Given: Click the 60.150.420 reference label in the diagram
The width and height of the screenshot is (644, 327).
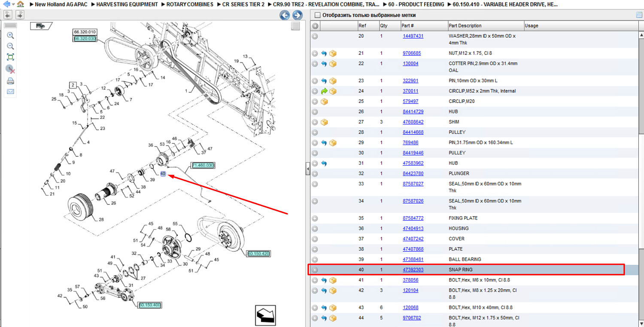Looking at the screenshot, I should tap(258, 254).
